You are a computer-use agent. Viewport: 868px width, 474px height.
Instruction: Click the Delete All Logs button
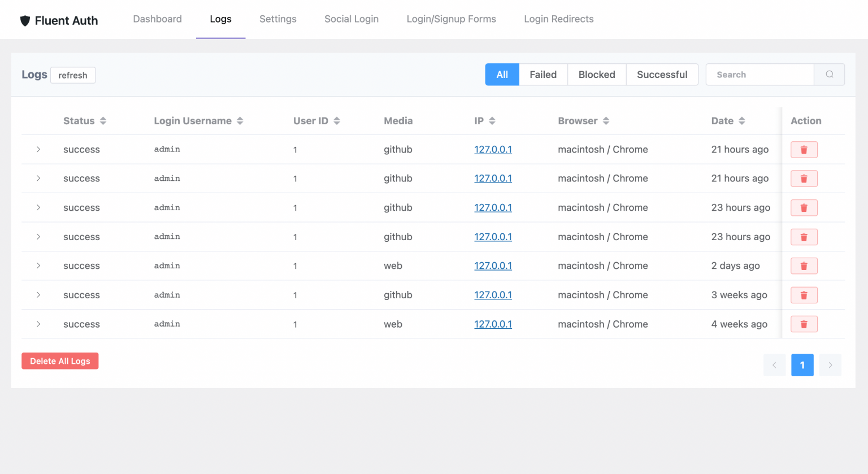pyautogui.click(x=60, y=361)
